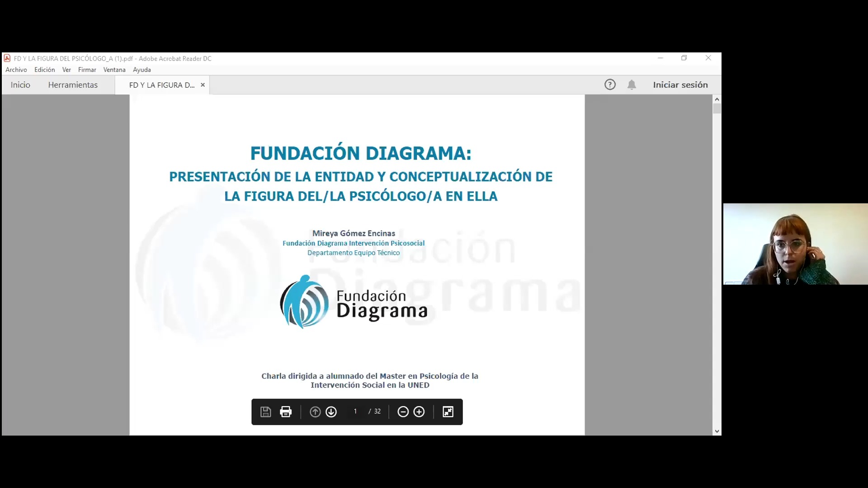Restore down the Acrobat Reader window
868x488 pixels.
[684, 58]
